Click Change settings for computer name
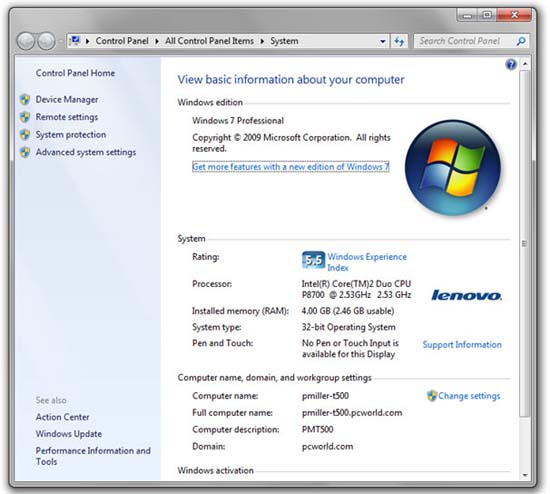Viewport: 550px width, 494px height. tap(469, 396)
